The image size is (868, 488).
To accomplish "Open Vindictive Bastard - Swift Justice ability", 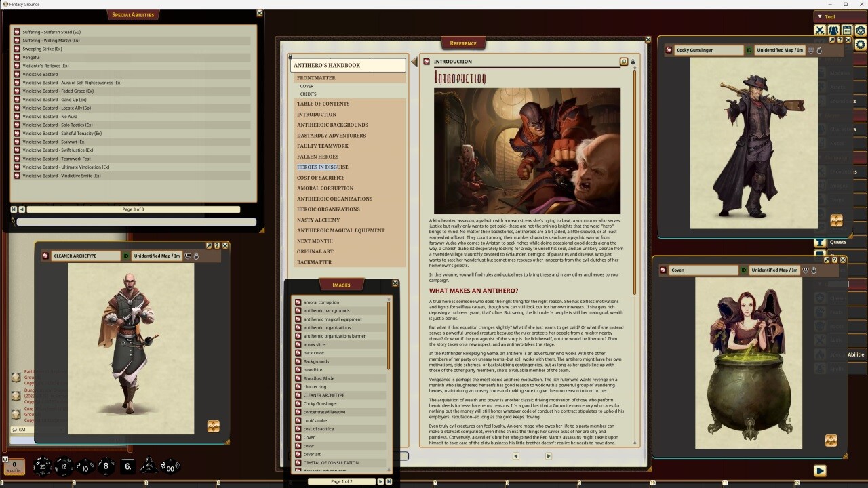I will (x=58, y=150).
